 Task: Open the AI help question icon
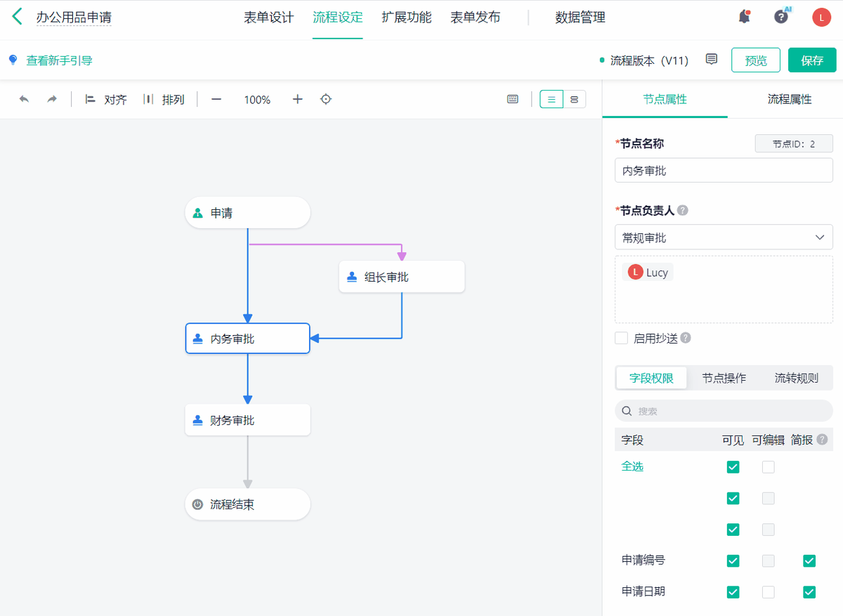pyautogui.click(x=781, y=17)
